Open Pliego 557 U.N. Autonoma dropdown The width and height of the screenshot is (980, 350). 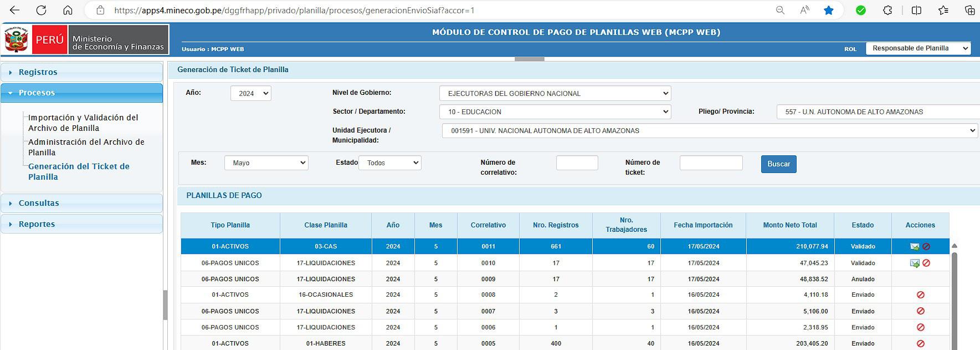point(878,111)
